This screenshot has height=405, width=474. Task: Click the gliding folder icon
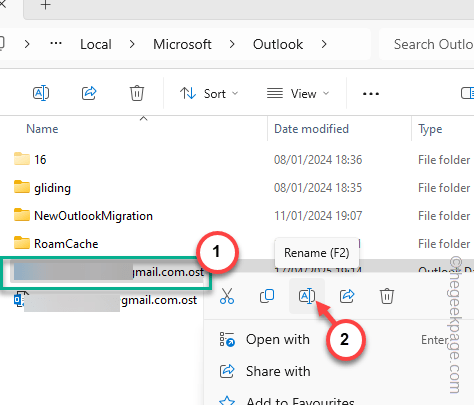tap(22, 187)
